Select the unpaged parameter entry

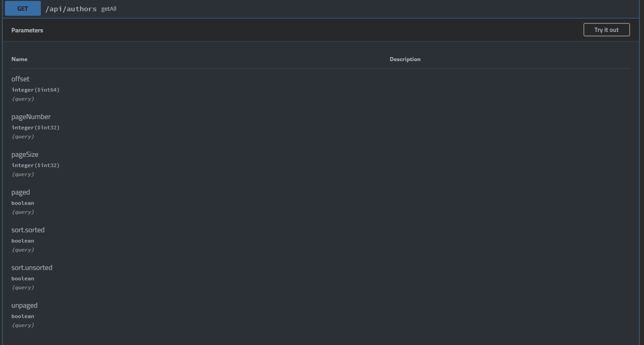(x=24, y=305)
